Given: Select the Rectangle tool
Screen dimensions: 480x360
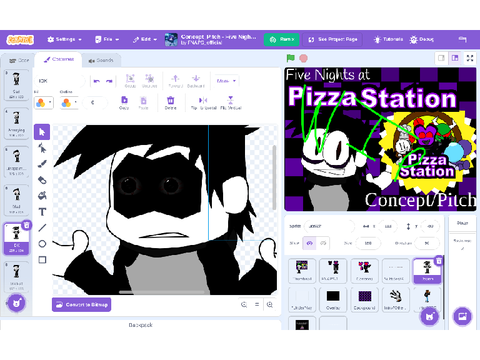Looking at the screenshot, I should (42, 260).
